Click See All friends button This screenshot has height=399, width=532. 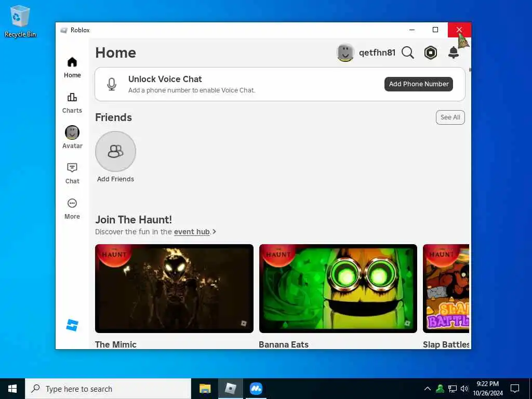click(450, 117)
